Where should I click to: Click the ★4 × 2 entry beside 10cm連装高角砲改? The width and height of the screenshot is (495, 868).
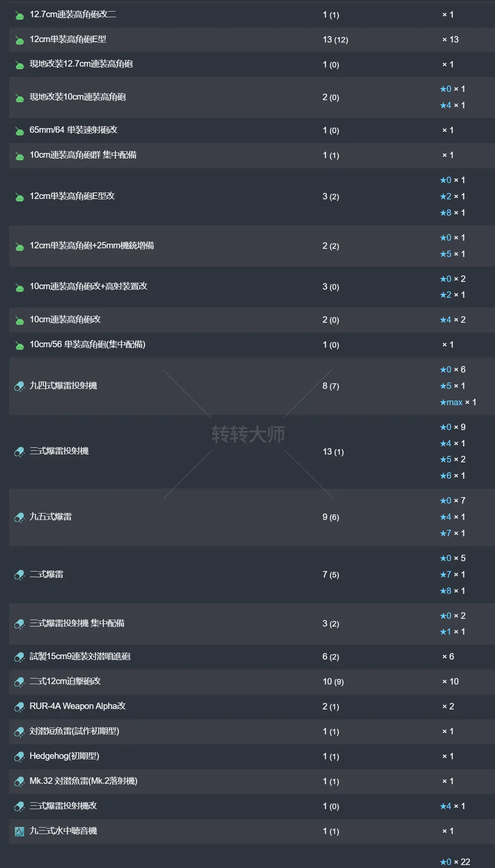pyautogui.click(x=452, y=320)
